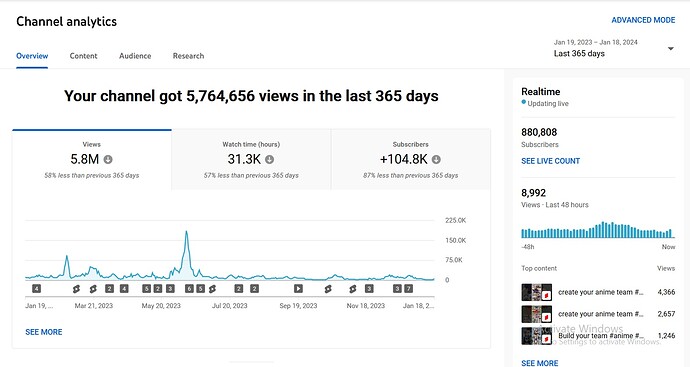
Task: Select the timeline marker labeled 7
Action: point(408,289)
